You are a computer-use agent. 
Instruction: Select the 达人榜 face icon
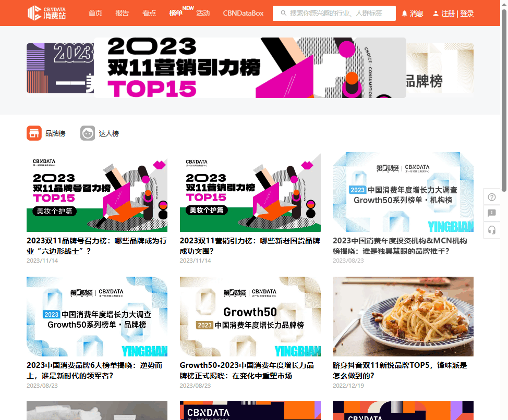point(88,133)
